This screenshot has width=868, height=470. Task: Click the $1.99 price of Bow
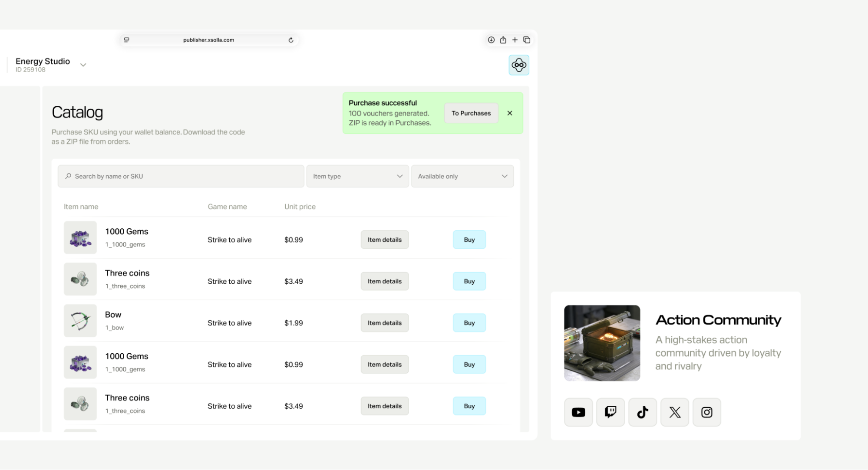click(x=294, y=323)
